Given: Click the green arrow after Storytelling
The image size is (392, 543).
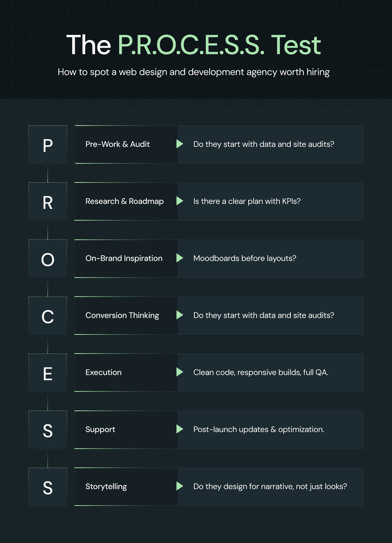Looking at the screenshot, I should (180, 486).
